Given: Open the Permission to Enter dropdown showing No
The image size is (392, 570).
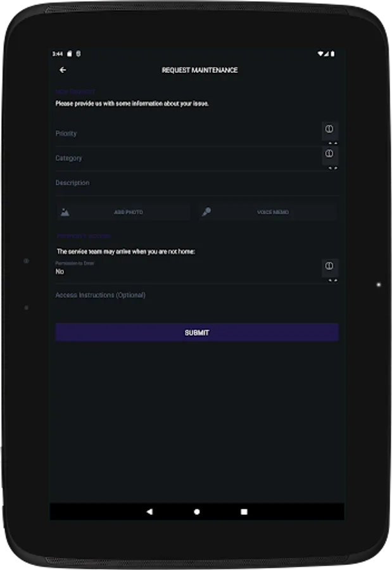Looking at the screenshot, I should (x=197, y=271).
